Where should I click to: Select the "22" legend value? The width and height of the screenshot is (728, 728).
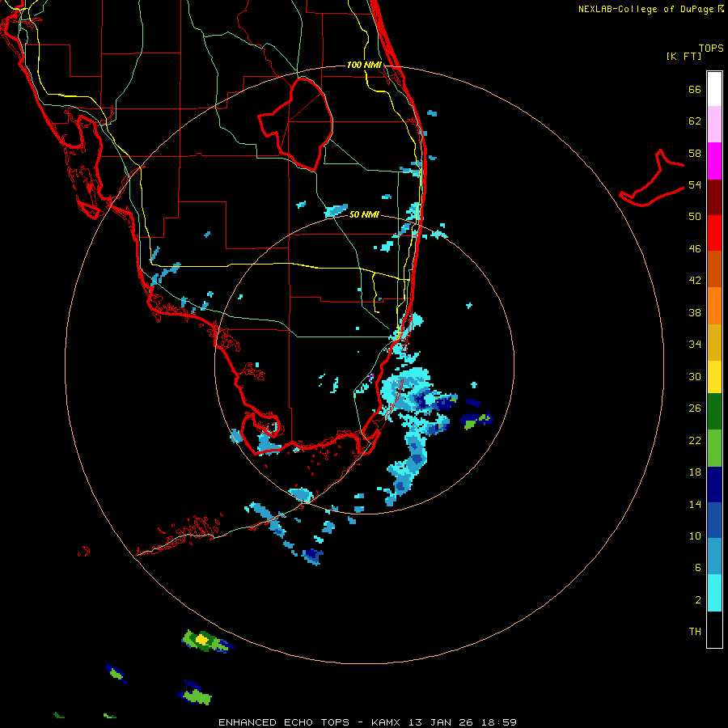[695, 440]
